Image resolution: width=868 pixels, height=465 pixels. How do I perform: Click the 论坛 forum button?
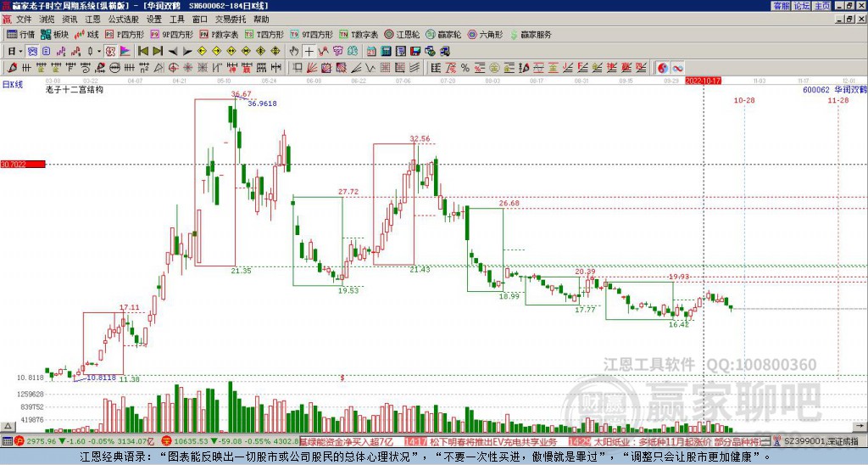pos(802,6)
